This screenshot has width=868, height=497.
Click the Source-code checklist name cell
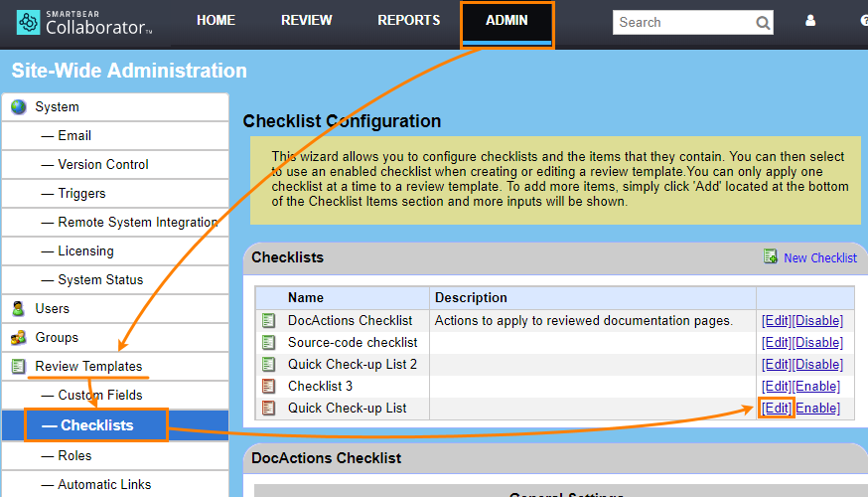coord(353,342)
